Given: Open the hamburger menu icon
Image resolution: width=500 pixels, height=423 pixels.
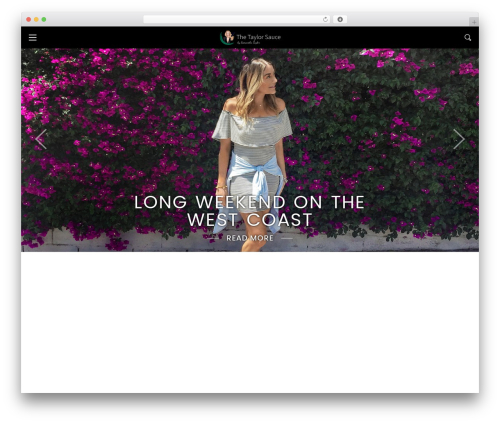Looking at the screenshot, I should [33, 37].
